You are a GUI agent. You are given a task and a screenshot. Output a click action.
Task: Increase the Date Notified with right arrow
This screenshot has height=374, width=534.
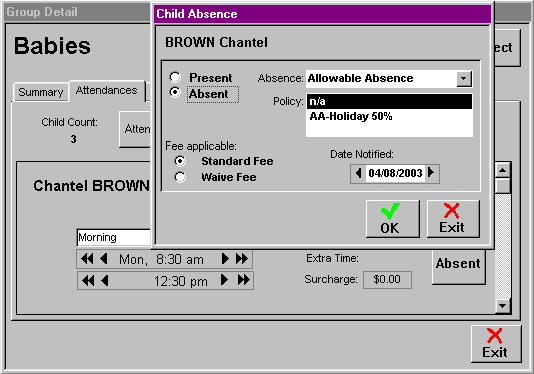[431, 173]
